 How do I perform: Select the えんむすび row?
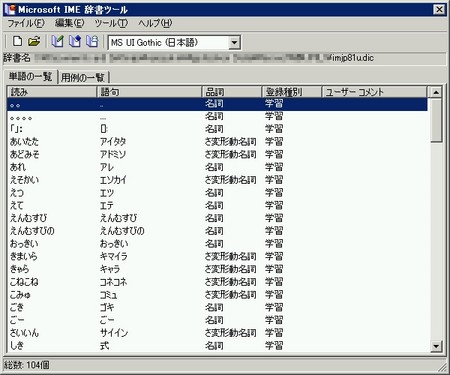(217, 218)
